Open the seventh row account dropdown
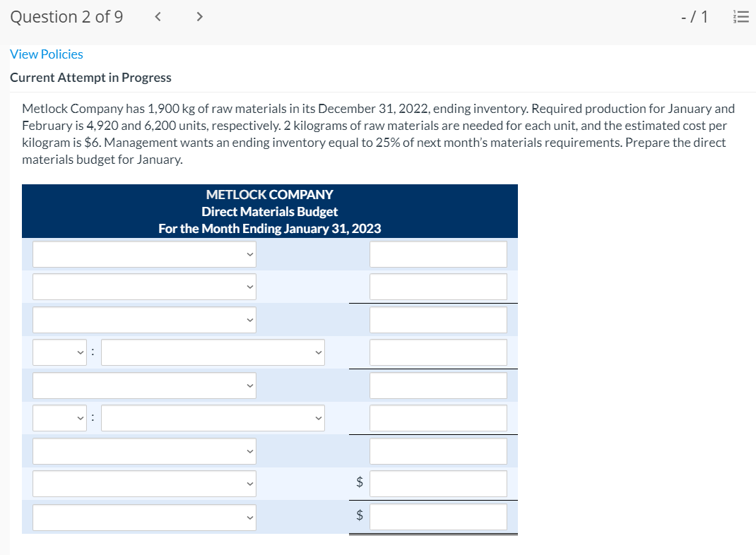The height and width of the screenshot is (555, 756). (144, 450)
